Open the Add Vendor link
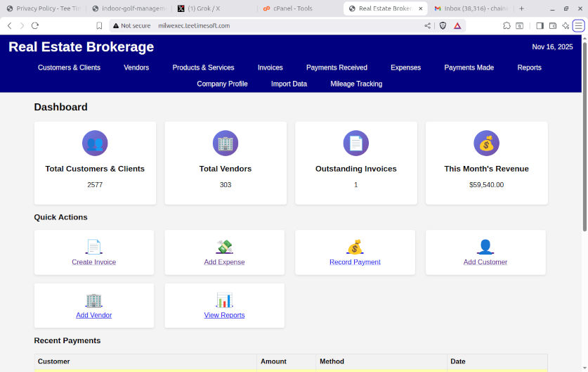 point(93,315)
